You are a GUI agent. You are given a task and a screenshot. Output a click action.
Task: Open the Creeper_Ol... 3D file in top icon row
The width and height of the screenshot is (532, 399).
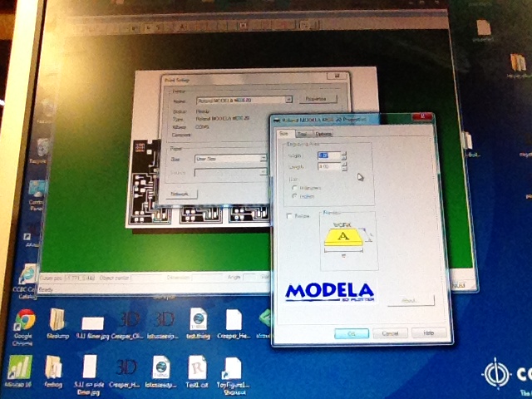point(131,320)
